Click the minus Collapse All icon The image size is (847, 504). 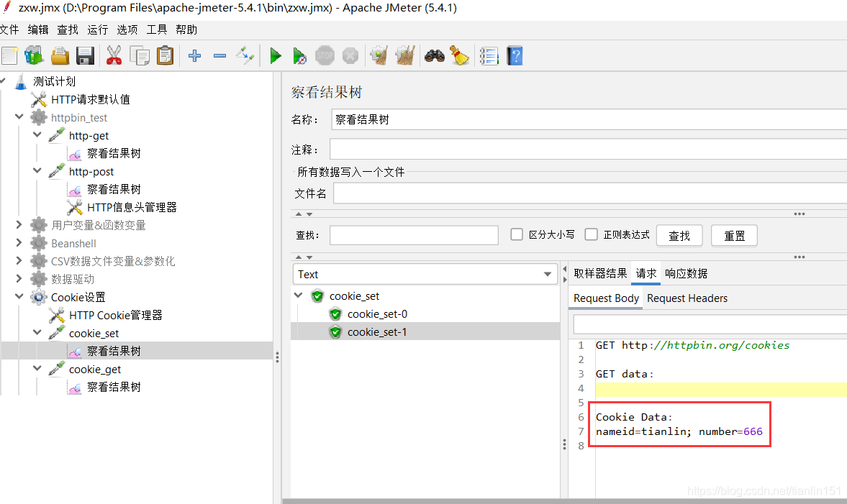click(x=219, y=55)
